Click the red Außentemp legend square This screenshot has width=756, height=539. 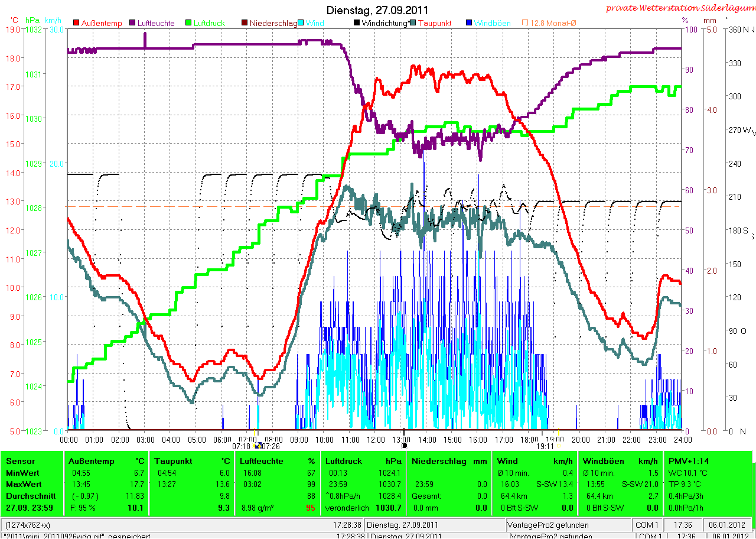coord(76,23)
